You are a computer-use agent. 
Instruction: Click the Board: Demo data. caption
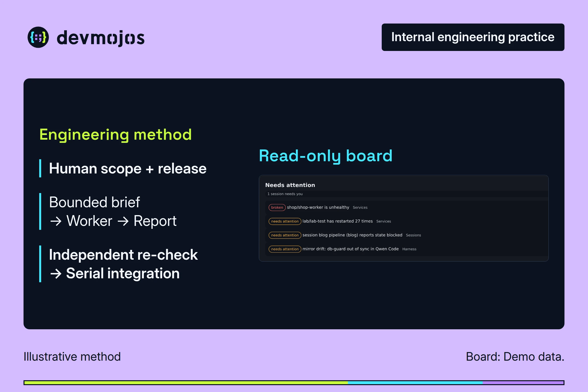pos(515,356)
